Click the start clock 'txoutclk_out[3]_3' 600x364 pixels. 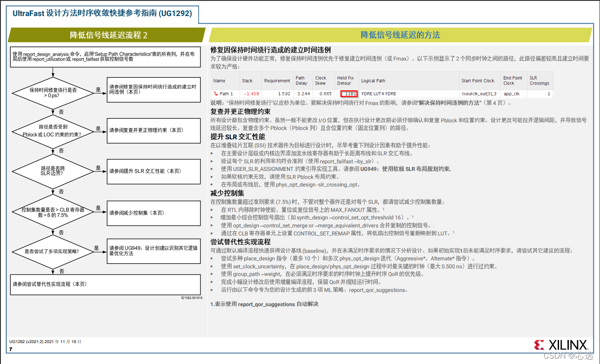[479, 94]
